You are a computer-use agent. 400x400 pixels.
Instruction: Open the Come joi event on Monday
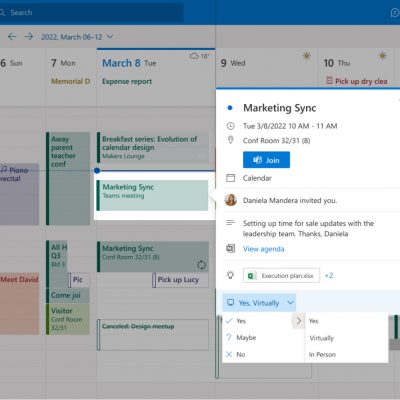click(68, 296)
